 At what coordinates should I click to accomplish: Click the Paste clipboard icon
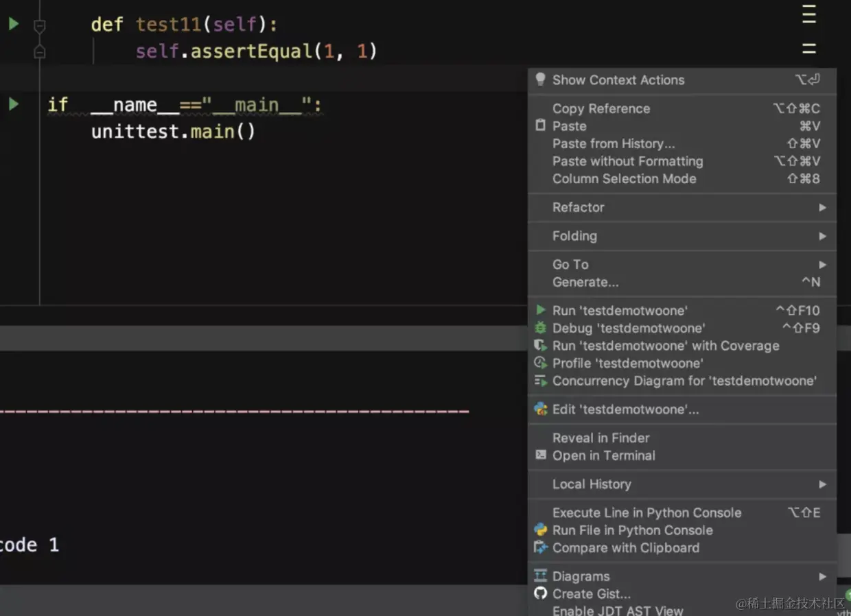pos(541,126)
